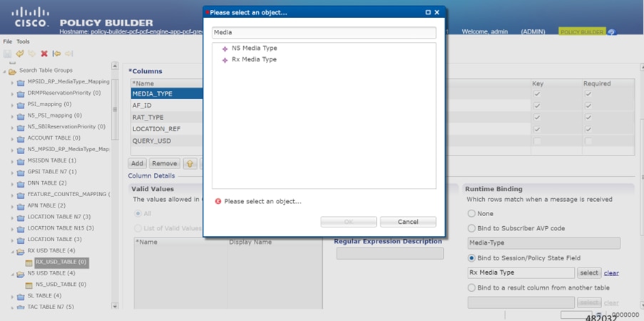Click the Cancel button in dialog
This screenshot has height=321, width=644.
pos(408,222)
